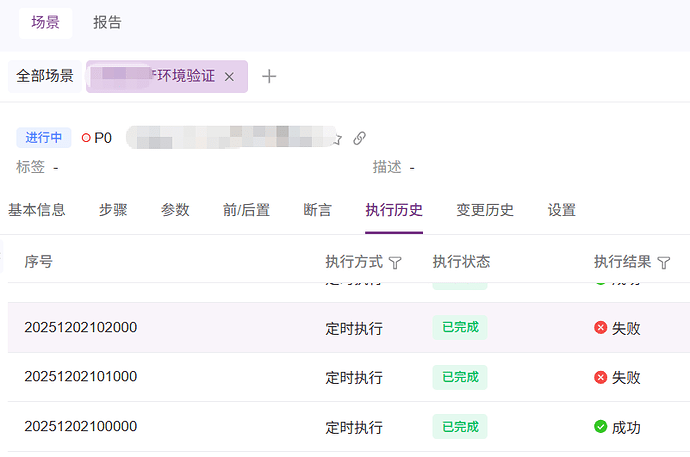This screenshot has height=457, width=690.
Task: Open the 设置 tab
Action: click(x=562, y=210)
